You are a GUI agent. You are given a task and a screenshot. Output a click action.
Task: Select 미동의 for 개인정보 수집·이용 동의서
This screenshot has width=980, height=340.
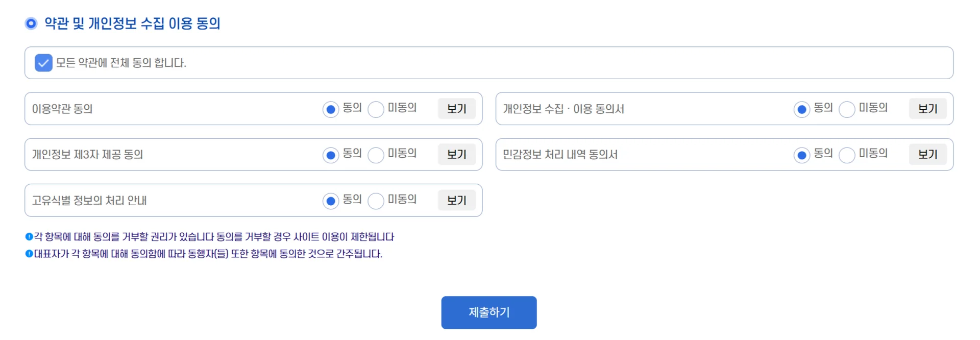(x=847, y=109)
